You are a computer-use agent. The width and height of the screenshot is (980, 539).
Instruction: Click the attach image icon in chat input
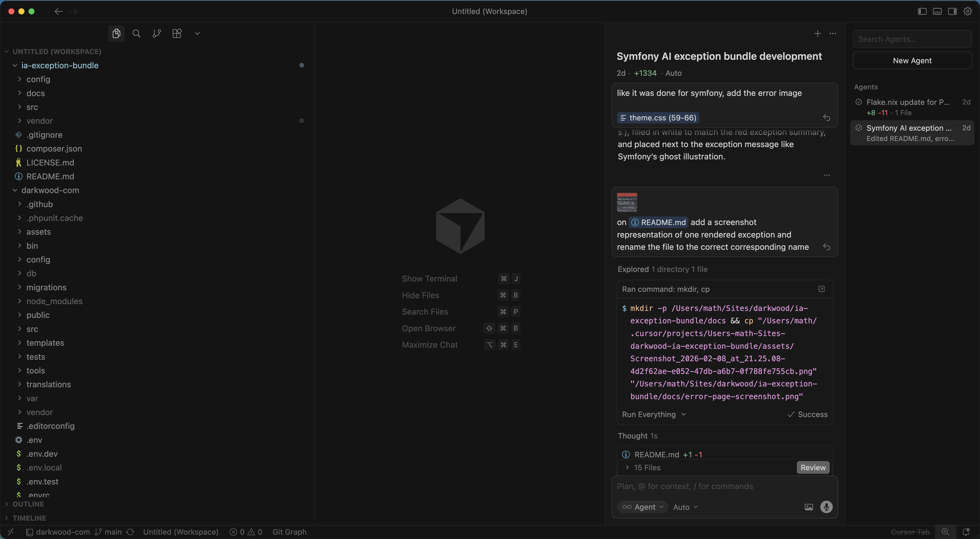pos(808,507)
